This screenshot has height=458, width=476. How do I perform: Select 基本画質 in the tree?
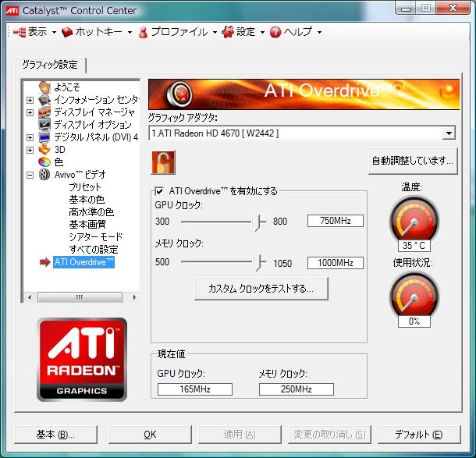[x=87, y=224]
